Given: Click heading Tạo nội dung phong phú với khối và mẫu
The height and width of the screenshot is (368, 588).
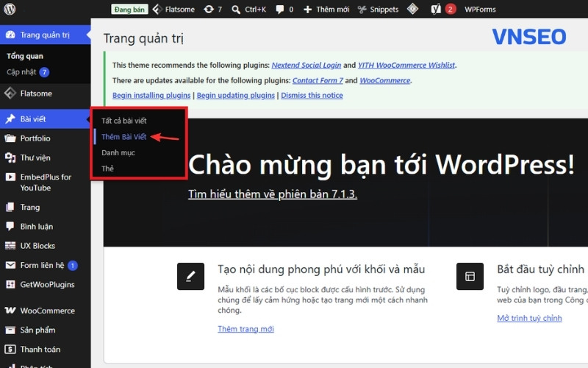Looking at the screenshot, I should (321, 269).
